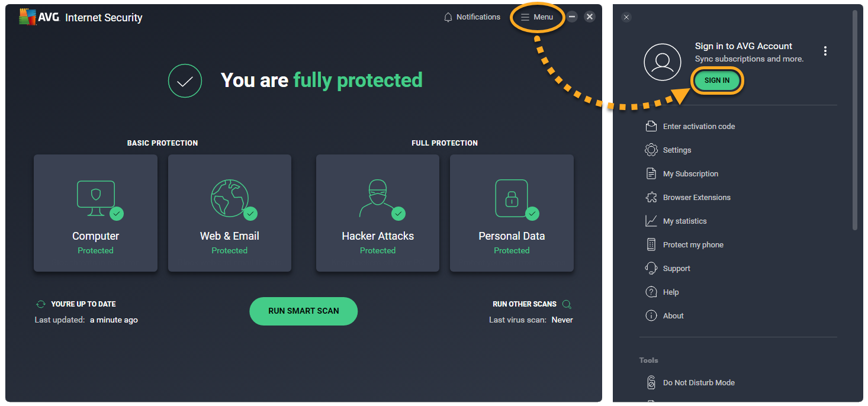This screenshot has height=406, width=868.
Task: Select the Hacker Attacks tile
Action: coord(378,213)
